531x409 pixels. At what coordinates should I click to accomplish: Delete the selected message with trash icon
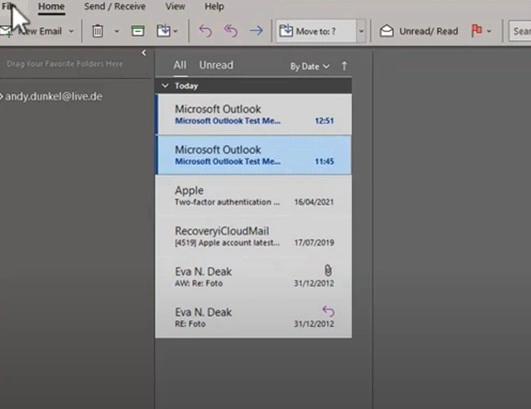click(x=98, y=31)
